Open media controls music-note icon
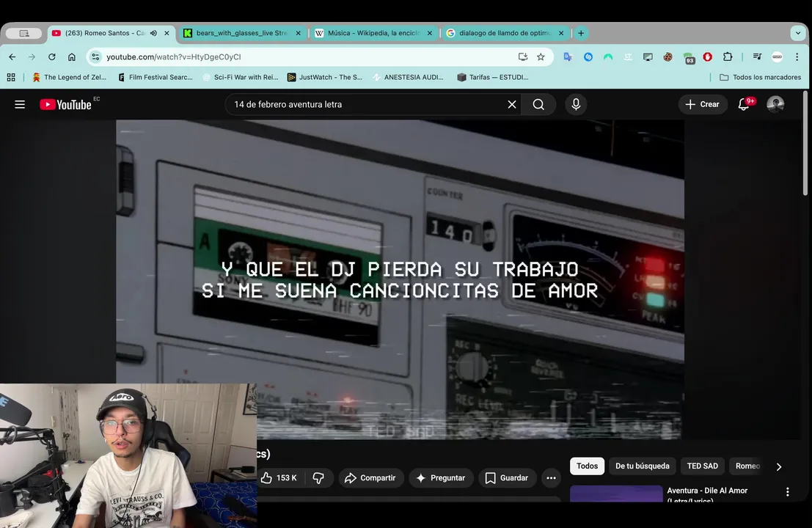Image resolution: width=812 pixels, height=528 pixels. 757,57
